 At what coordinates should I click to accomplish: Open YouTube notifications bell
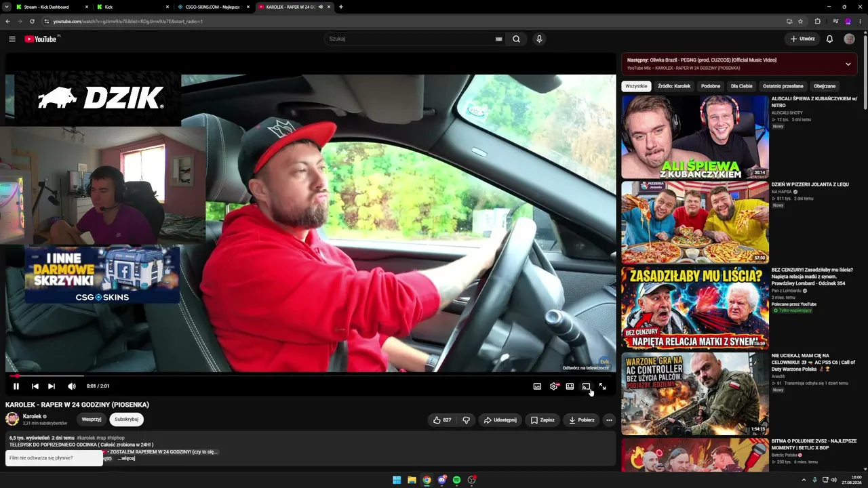(829, 39)
